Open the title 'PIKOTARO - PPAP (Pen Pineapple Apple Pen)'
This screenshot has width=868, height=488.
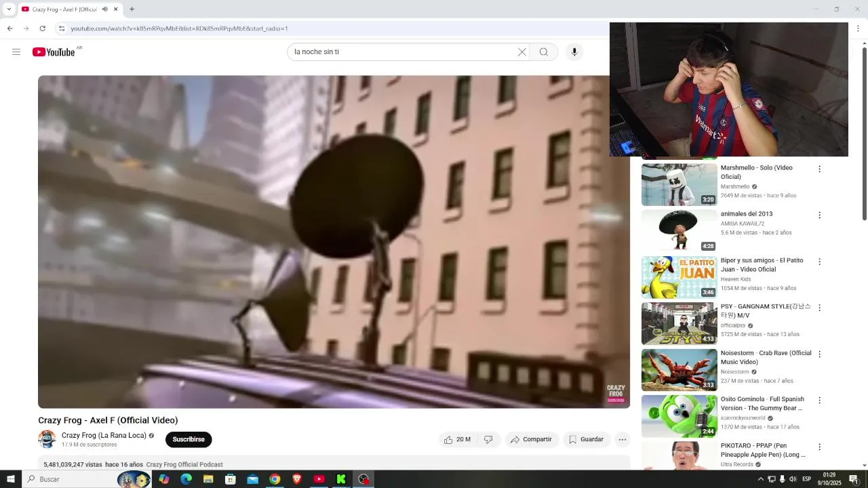(x=763, y=450)
